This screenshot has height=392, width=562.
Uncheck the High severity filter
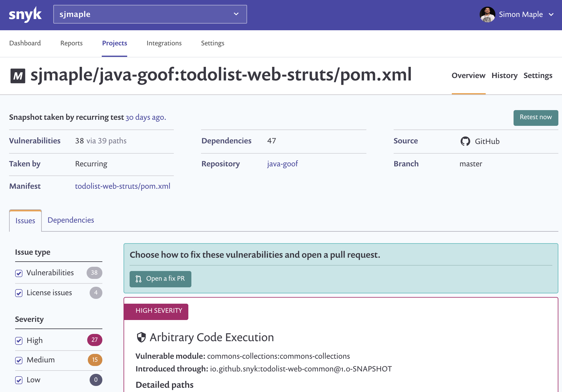click(19, 341)
